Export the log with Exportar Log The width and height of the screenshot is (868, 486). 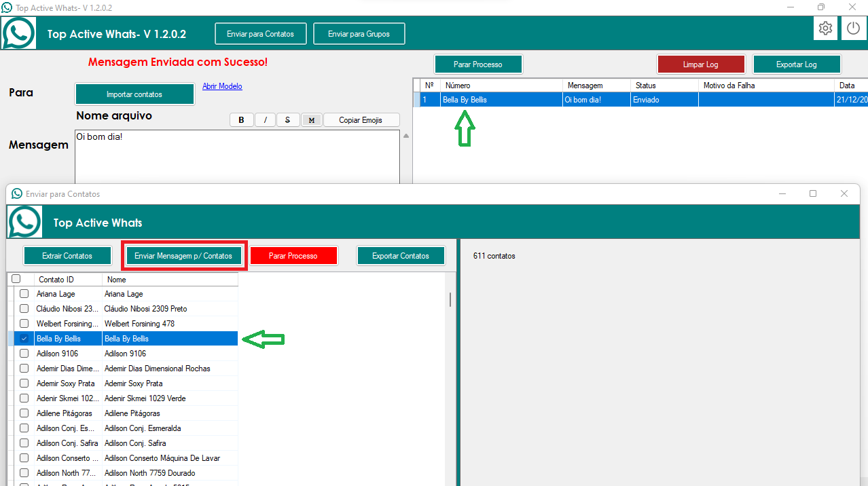797,64
